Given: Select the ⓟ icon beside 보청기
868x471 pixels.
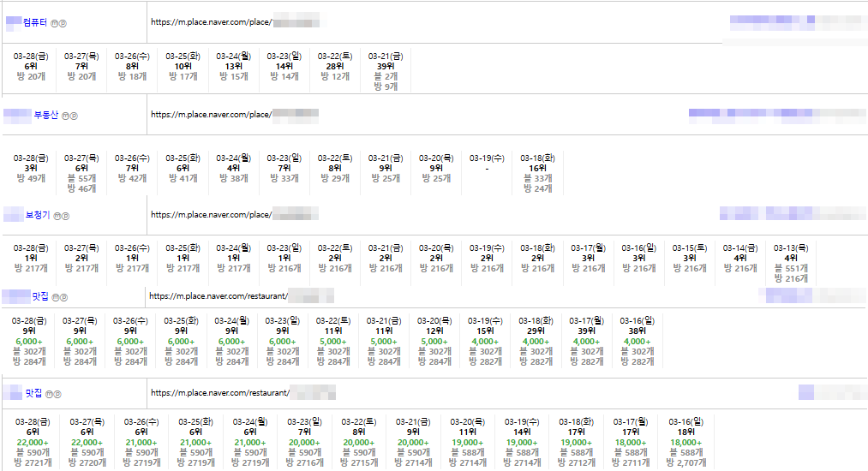Looking at the screenshot, I should pyautogui.click(x=65, y=217).
